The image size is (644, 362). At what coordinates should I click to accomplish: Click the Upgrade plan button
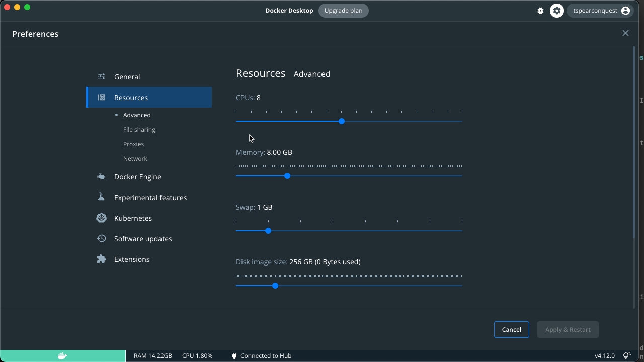(x=343, y=10)
